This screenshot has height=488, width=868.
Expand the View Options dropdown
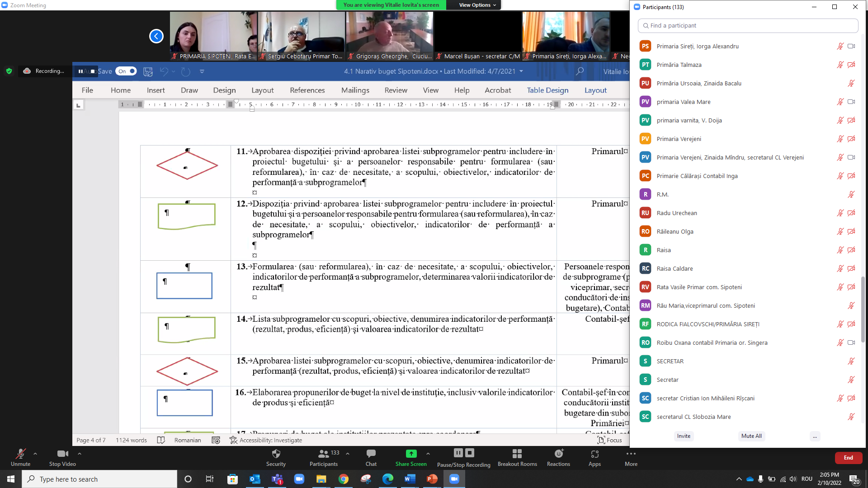tap(477, 5)
